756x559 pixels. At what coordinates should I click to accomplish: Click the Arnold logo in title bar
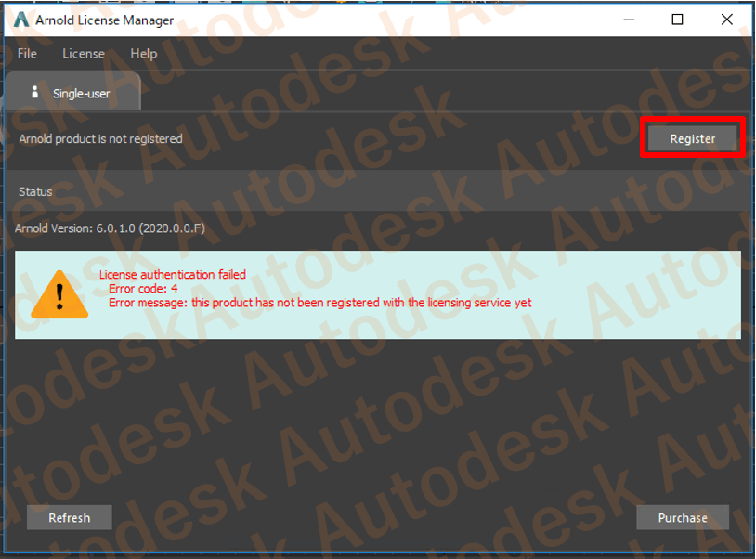click(x=21, y=19)
